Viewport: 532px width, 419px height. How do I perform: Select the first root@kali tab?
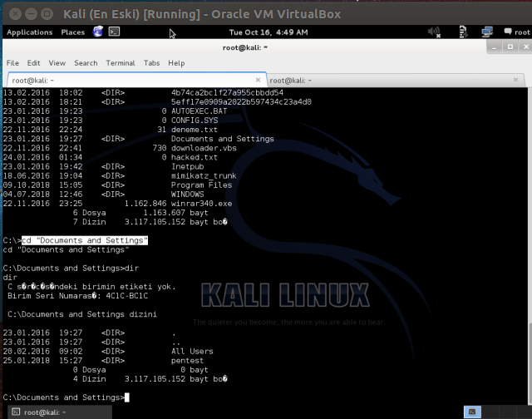[136, 80]
